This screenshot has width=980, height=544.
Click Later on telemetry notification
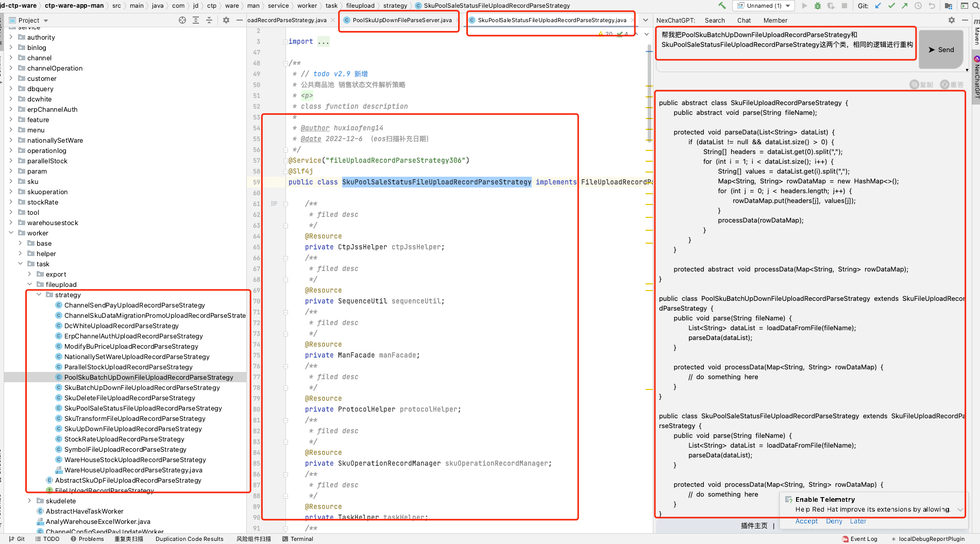point(858,521)
